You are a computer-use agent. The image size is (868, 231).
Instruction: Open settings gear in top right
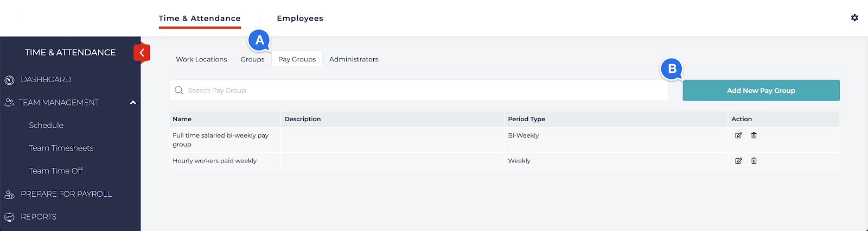tap(854, 18)
